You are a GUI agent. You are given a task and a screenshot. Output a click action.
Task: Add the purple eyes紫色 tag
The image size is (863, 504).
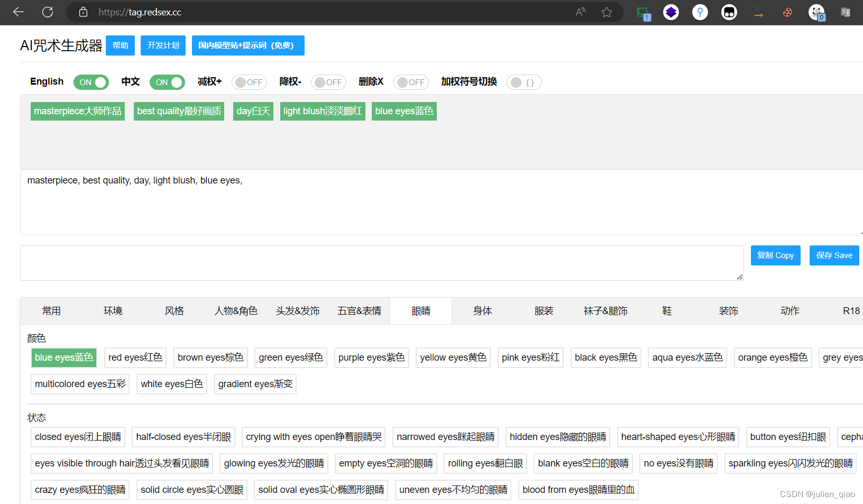coord(371,358)
